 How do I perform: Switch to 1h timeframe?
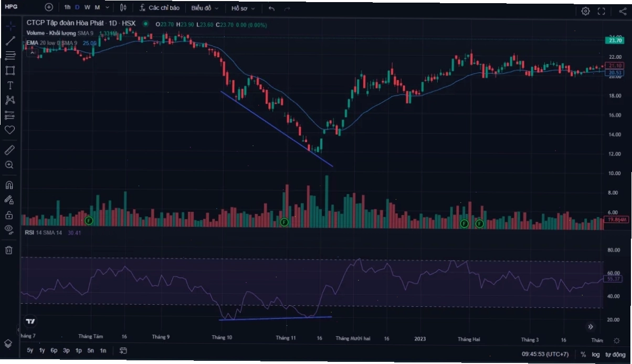(x=67, y=8)
